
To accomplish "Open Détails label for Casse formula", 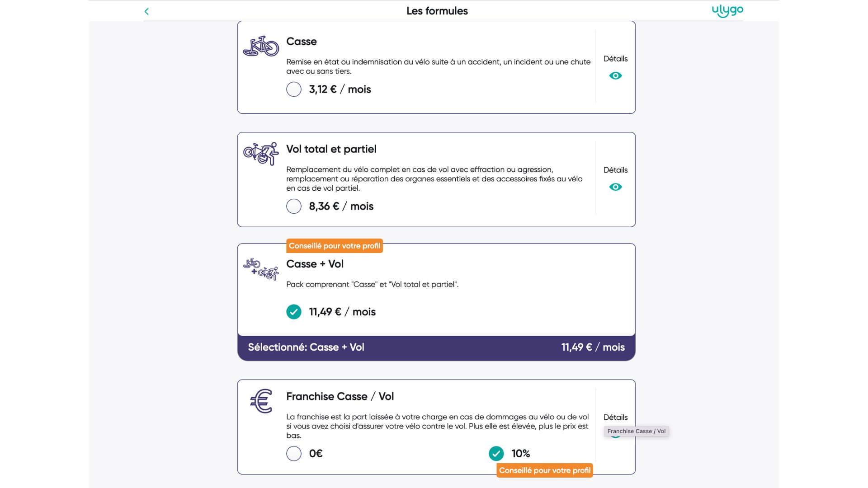I will tap(615, 59).
